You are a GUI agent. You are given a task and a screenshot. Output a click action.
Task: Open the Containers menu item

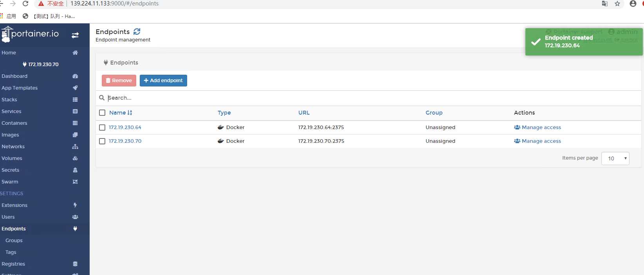coord(14,123)
